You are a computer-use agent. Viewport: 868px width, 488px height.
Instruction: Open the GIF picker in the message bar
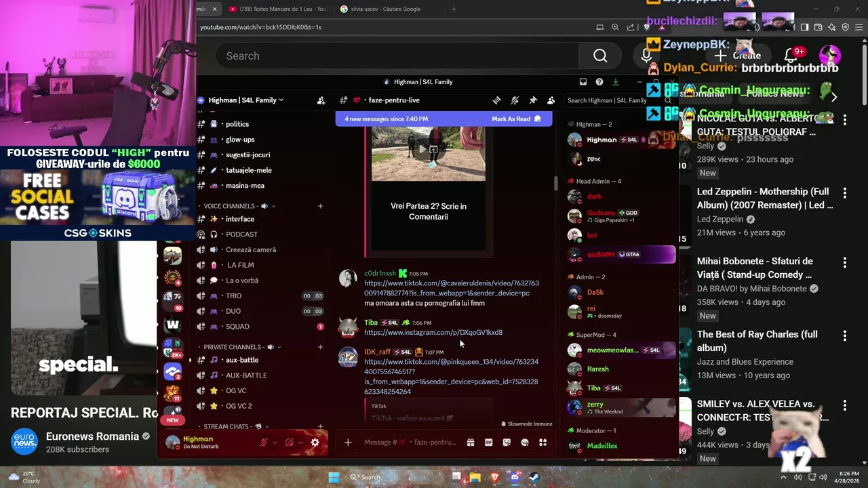[x=488, y=443]
